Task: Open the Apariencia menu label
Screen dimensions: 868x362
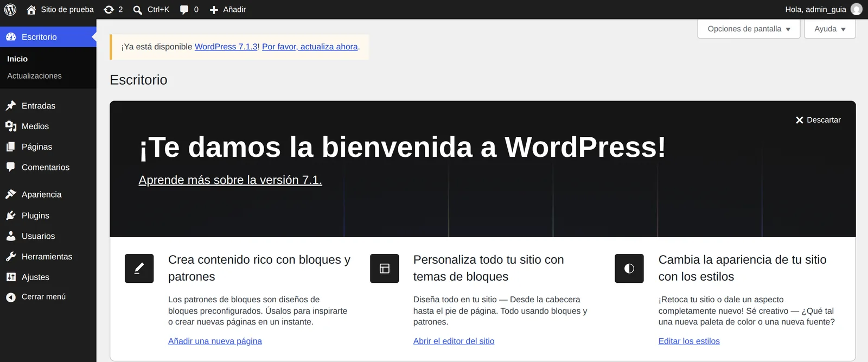Action: pos(42,194)
